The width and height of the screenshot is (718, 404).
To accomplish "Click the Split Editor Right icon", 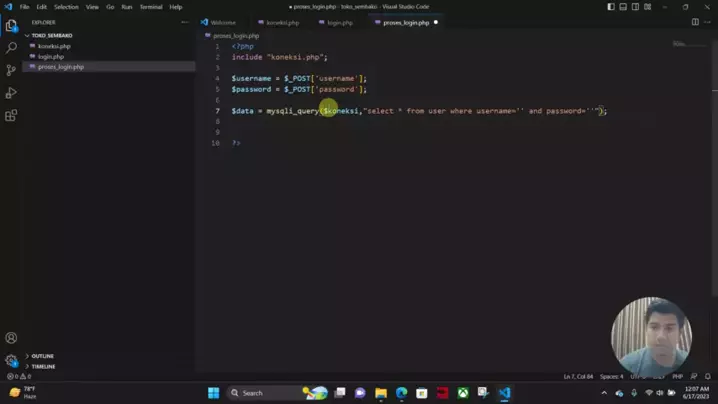I will point(696,22).
